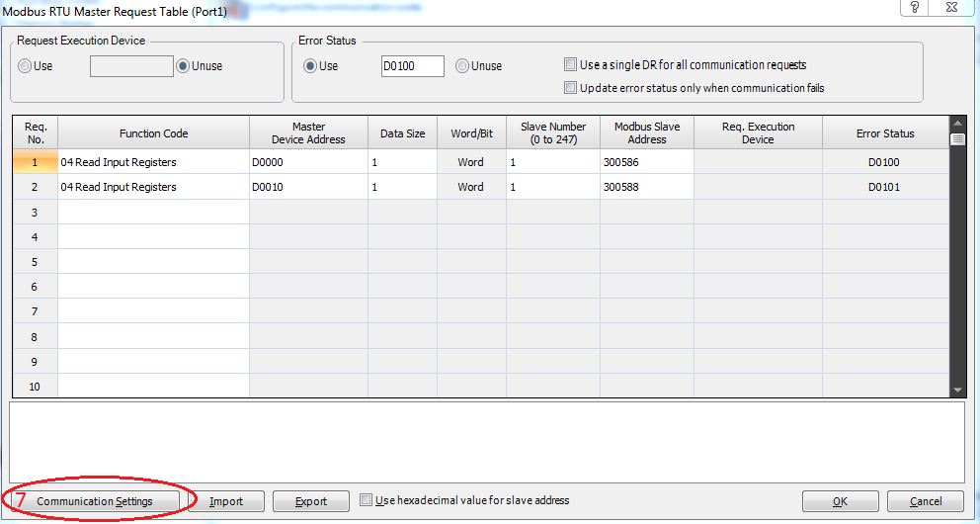
Task: Select request row number 5
Action: coord(35,262)
